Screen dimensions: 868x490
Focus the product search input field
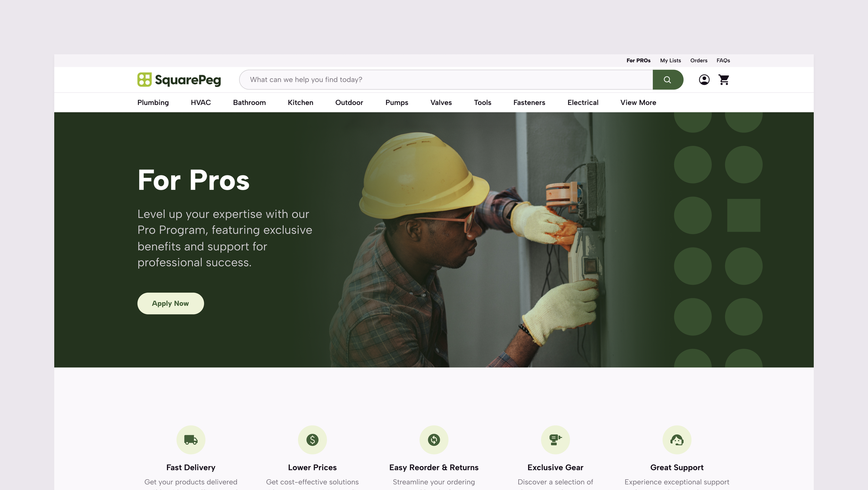tap(446, 80)
